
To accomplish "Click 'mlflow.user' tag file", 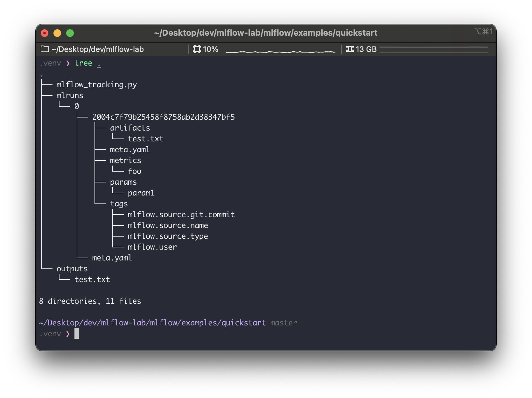I will (x=152, y=247).
